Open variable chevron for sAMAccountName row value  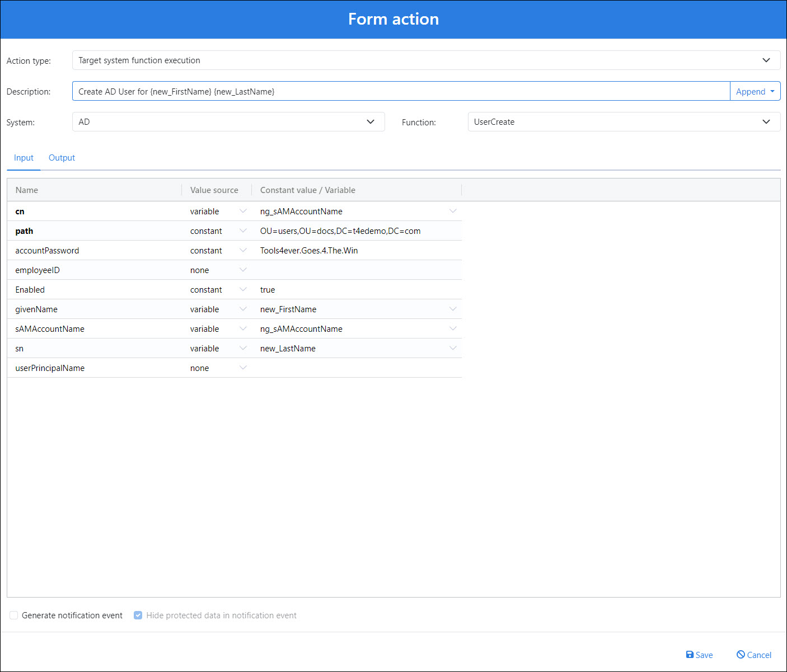(453, 328)
